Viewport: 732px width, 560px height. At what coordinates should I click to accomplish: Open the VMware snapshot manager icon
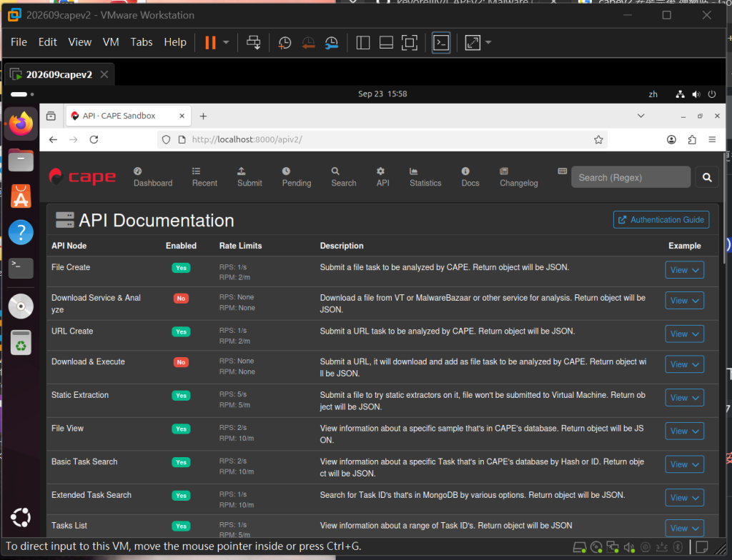[331, 43]
